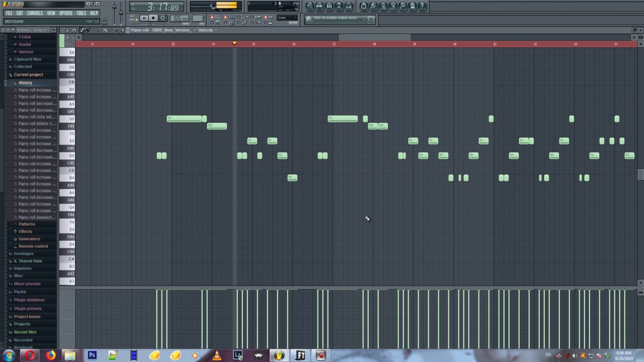Open the piano roll toolbar icon
The image size is (644, 362).
pyautogui.click(x=329, y=6)
